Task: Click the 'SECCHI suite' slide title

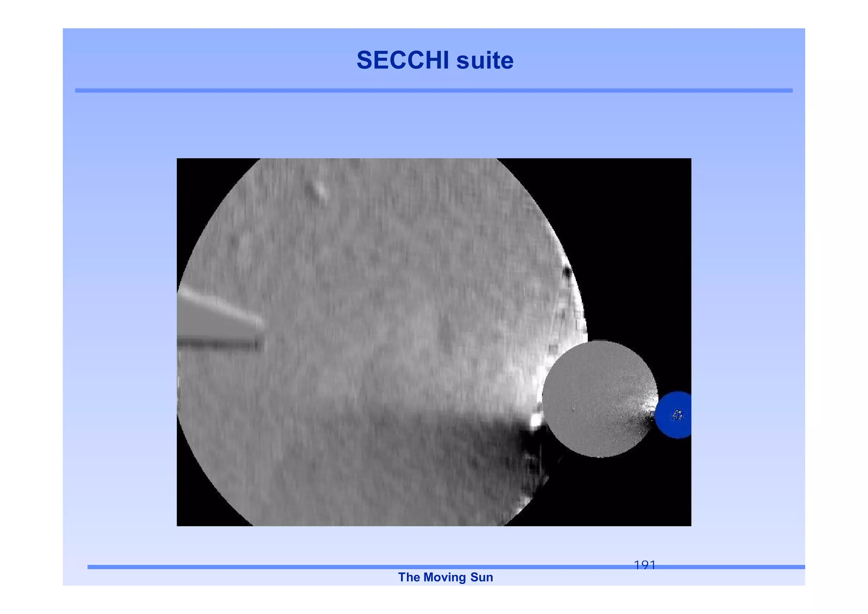Action: 435,60
